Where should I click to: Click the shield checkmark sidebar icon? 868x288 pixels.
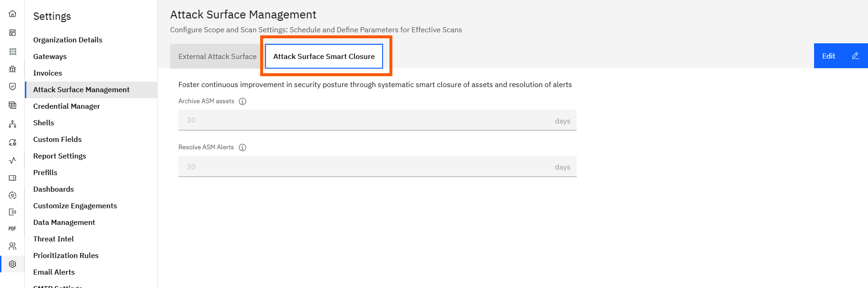pos(12,87)
